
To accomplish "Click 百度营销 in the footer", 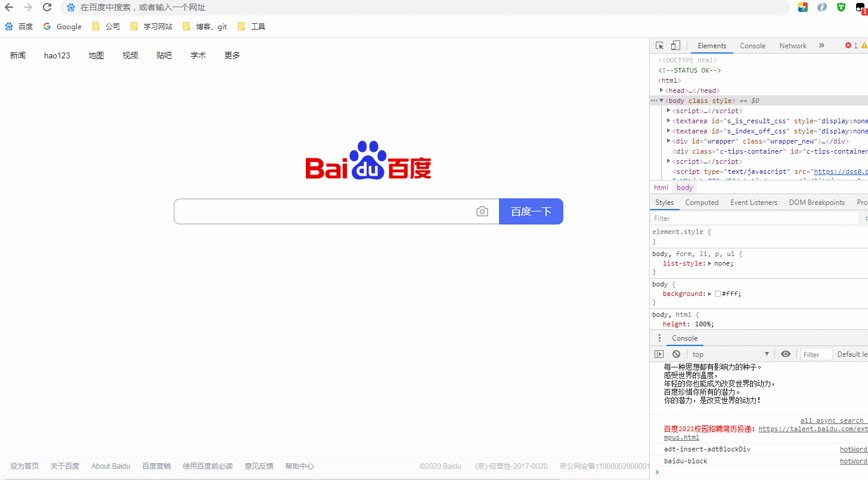I will tap(156, 466).
